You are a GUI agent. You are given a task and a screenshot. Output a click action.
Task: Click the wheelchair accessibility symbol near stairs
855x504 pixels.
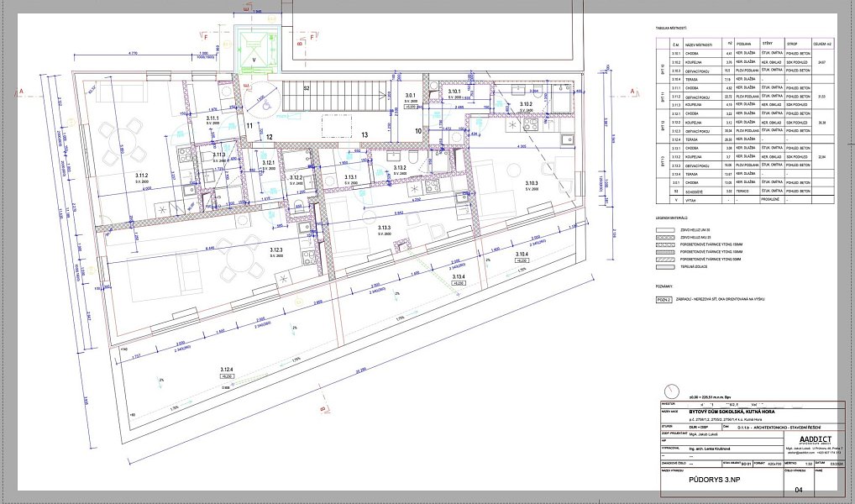coord(268,107)
